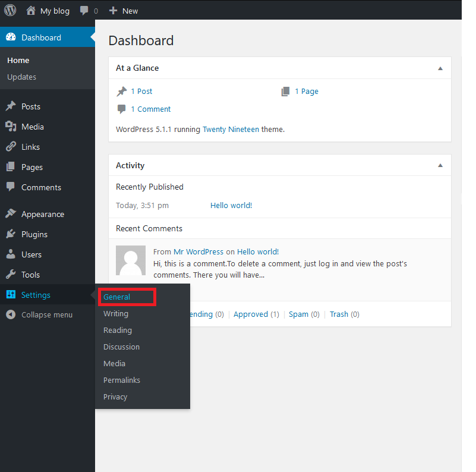Click the comment count 0 in admin bar
Image resolution: width=476 pixels, height=472 pixels.
(x=96, y=11)
